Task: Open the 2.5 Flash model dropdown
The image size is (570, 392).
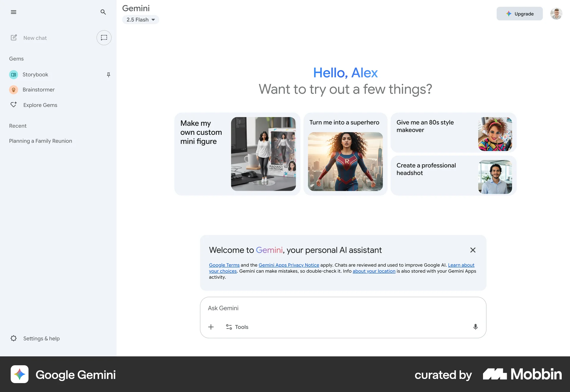Action: point(140,20)
